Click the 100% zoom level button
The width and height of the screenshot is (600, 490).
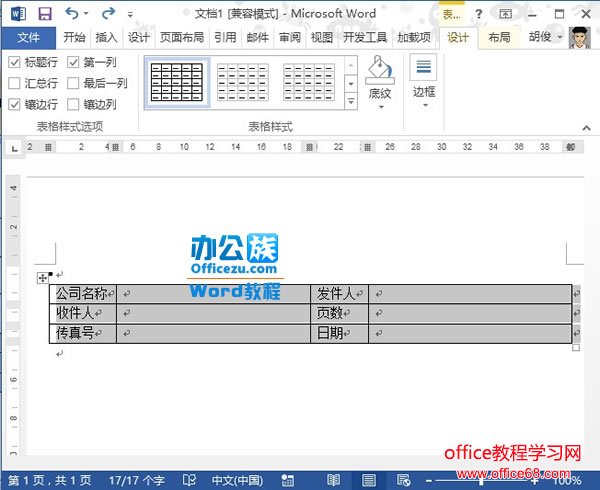[567, 481]
